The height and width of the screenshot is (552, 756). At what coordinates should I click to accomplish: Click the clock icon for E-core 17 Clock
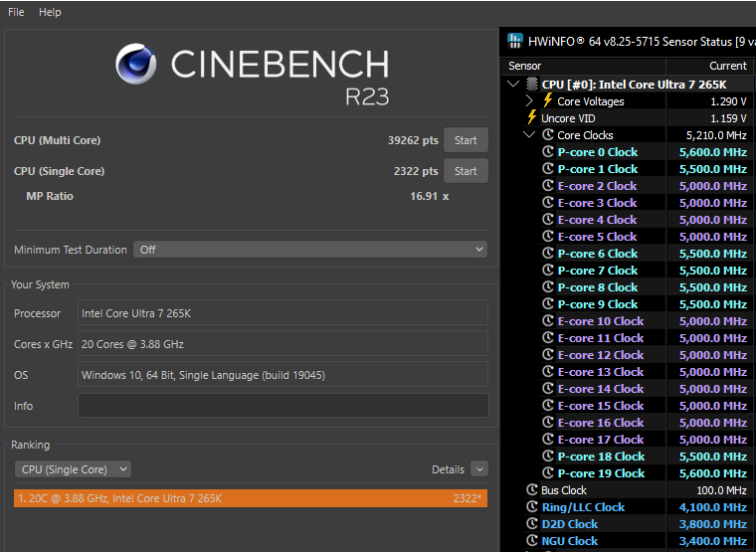tap(547, 439)
